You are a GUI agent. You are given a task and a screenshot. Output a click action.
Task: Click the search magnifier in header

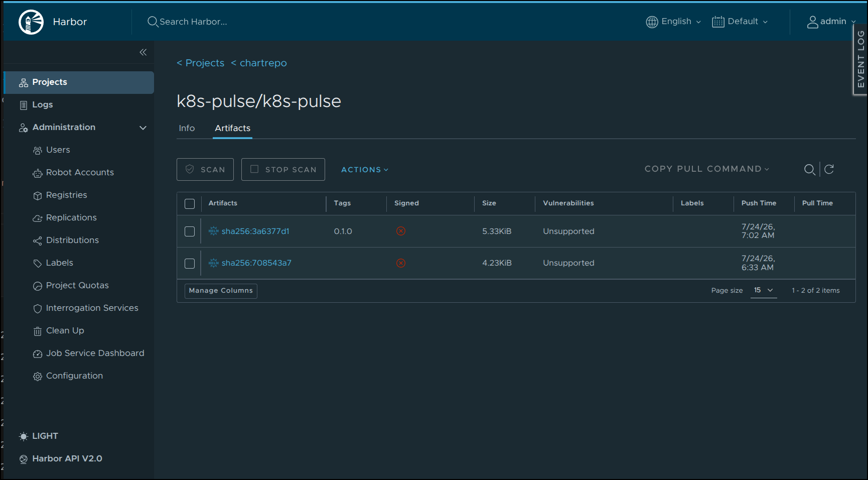coord(153,22)
